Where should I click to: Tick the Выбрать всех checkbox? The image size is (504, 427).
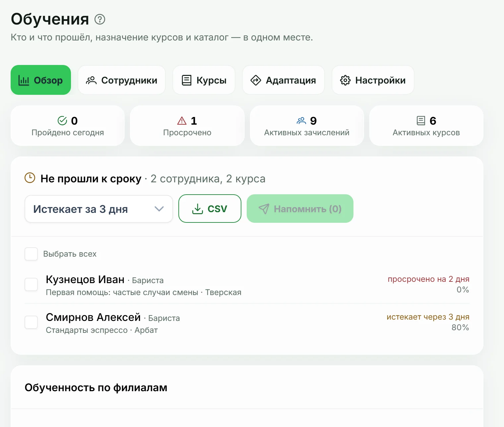point(31,254)
